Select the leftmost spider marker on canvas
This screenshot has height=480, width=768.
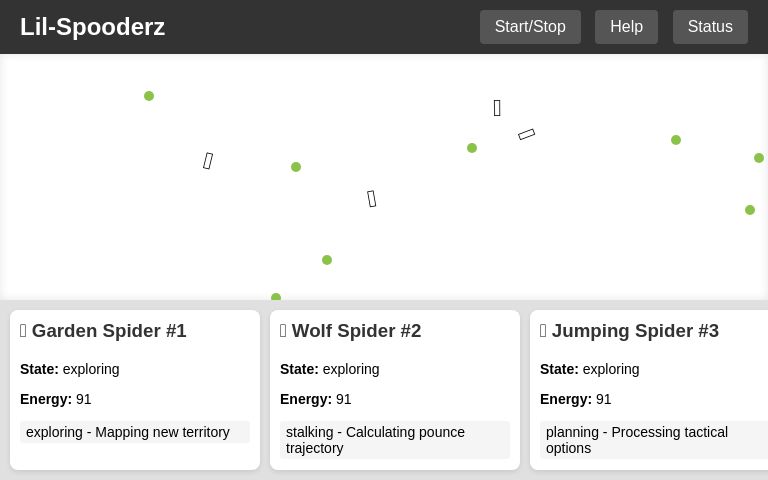point(208,161)
